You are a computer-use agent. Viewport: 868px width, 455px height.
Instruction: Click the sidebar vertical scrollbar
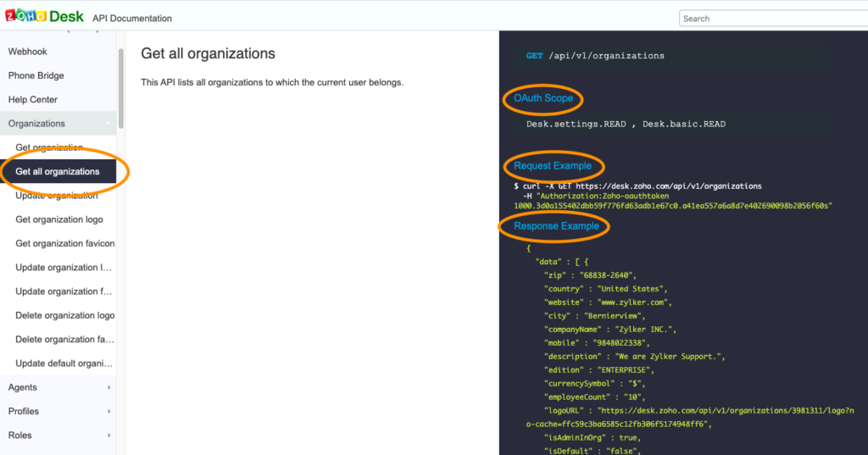120,89
